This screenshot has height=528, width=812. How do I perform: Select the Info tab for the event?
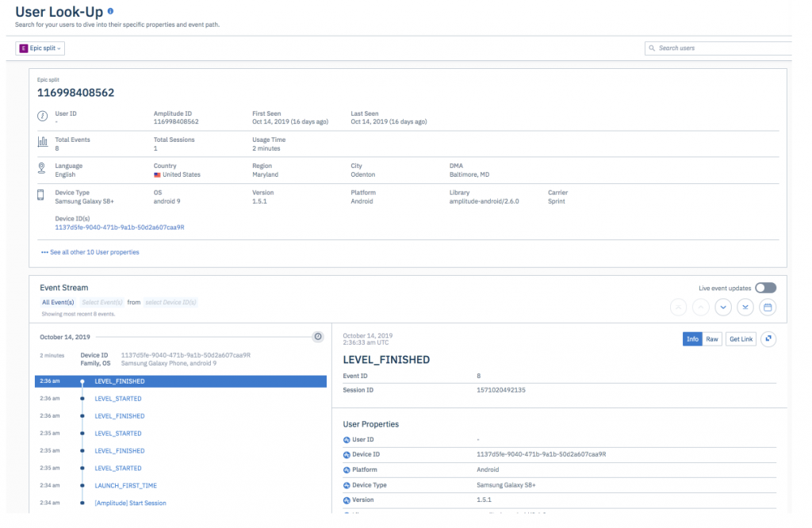(x=692, y=339)
